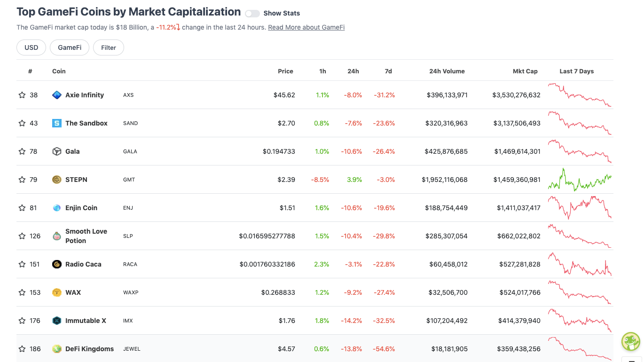Click the Radio Caca logo

click(x=57, y=264)
